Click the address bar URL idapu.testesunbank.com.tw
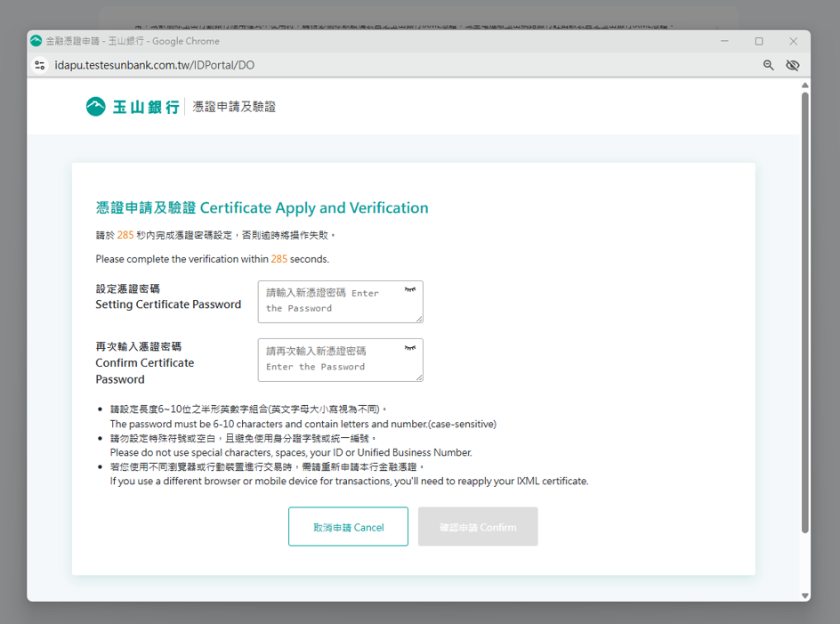 tap(154, 65)
